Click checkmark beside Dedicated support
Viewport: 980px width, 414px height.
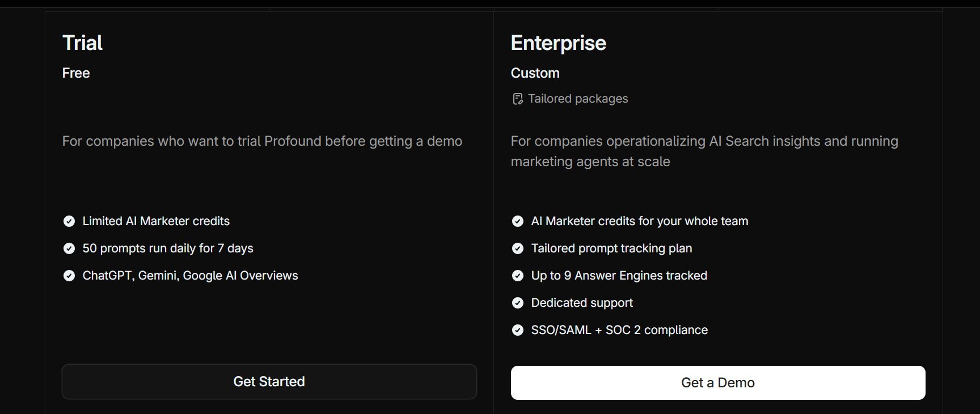pos(518,303)
